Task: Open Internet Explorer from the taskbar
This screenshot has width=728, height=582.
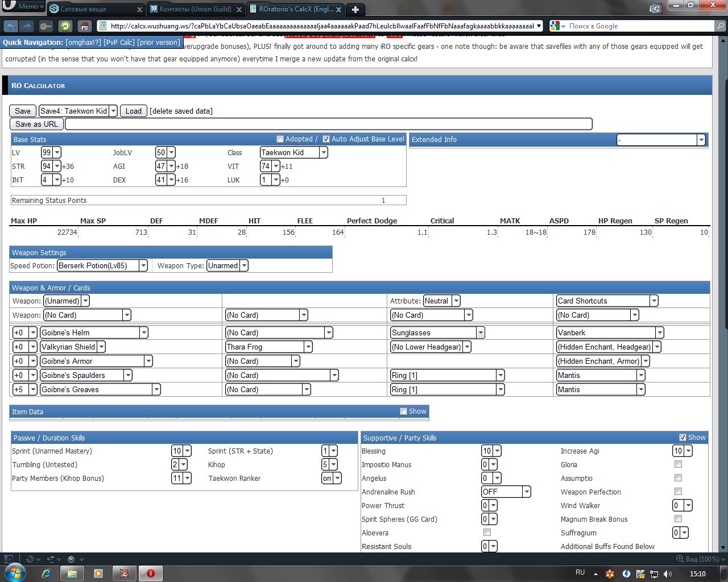Action: tap(46, 573)
